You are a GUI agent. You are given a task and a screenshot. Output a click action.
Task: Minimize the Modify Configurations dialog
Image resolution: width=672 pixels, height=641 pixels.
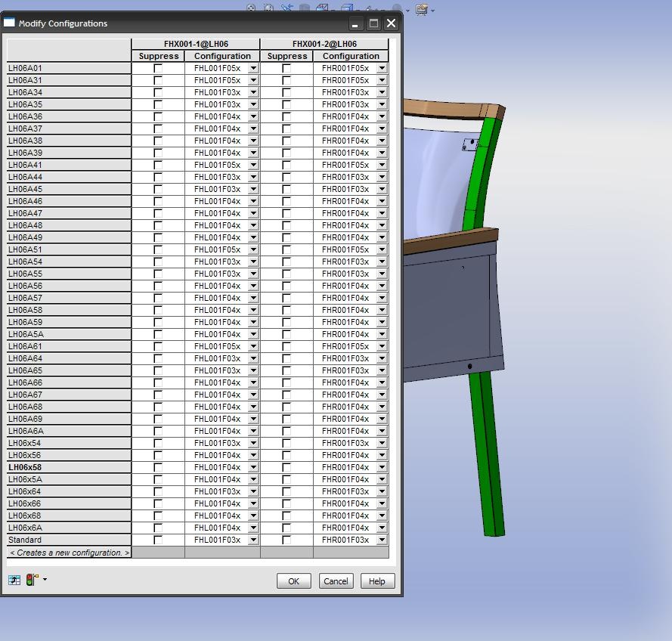pos(355,23)
